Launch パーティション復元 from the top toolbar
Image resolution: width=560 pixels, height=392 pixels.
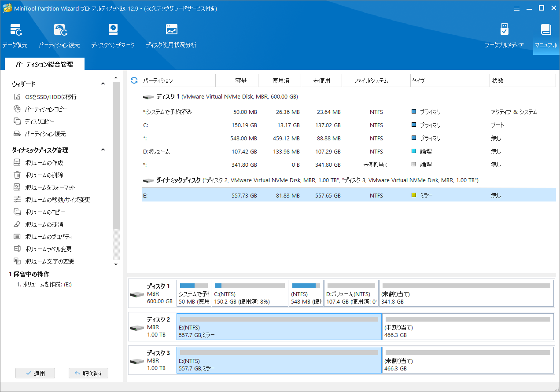(60, 35)
